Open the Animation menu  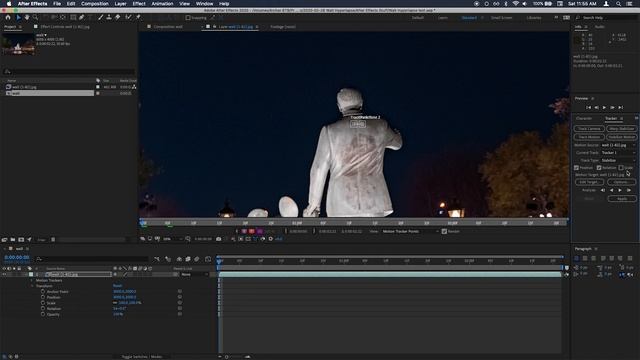point(162,4)
